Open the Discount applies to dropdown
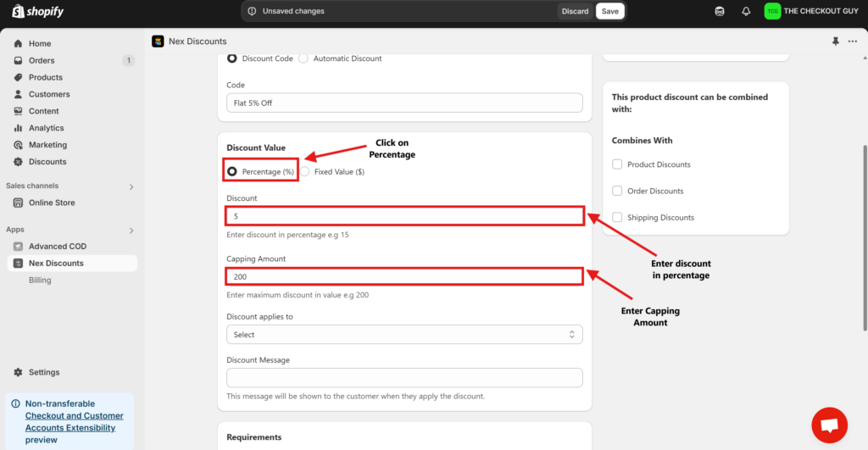 click(x=404, y=335)
